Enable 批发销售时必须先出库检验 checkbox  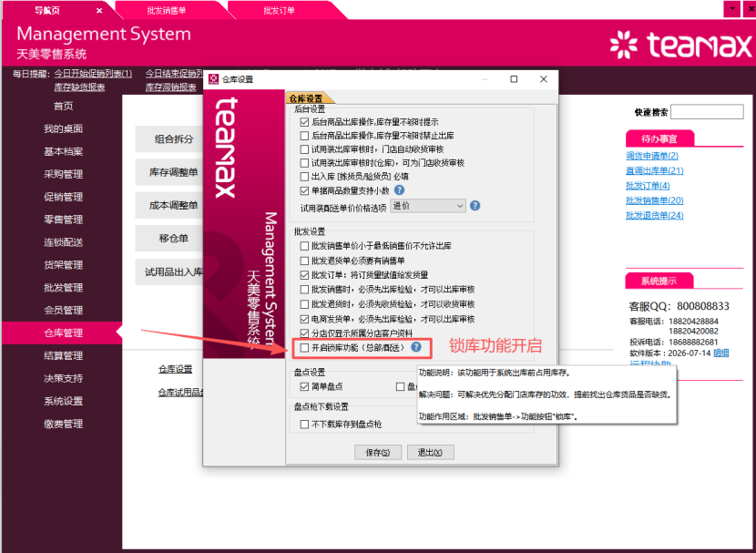tap(304, 290)
